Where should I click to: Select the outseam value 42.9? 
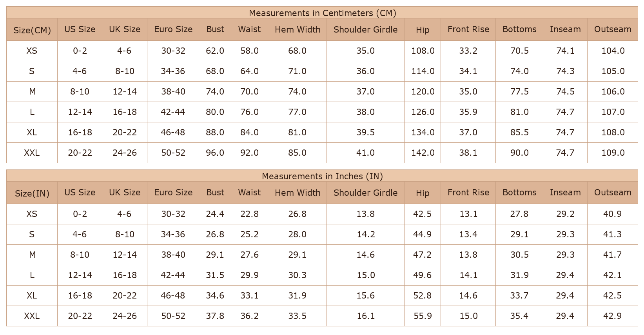[613, 316]
